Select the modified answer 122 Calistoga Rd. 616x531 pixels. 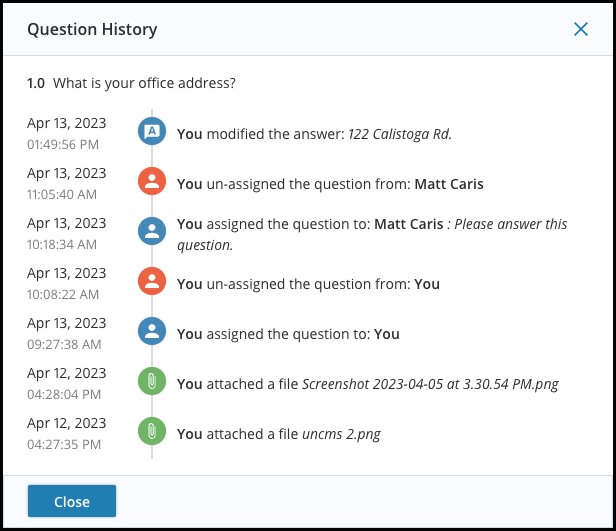(x=400, y=134)
